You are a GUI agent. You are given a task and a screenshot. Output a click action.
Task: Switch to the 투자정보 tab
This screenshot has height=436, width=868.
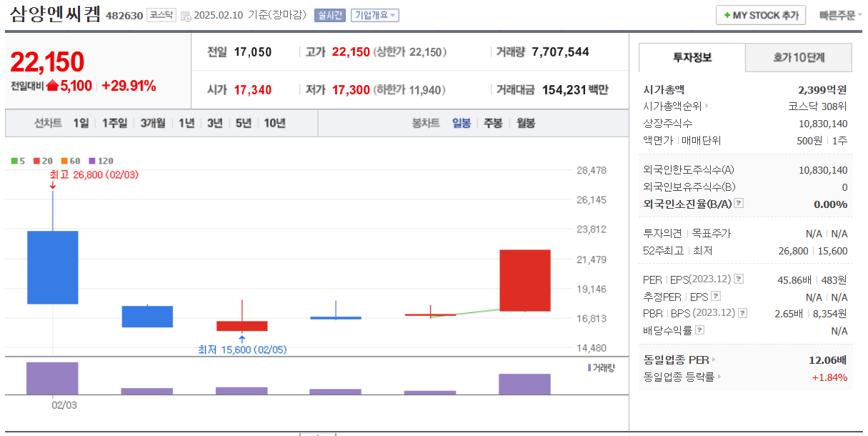pyautogui.click(x=692, y=57)
